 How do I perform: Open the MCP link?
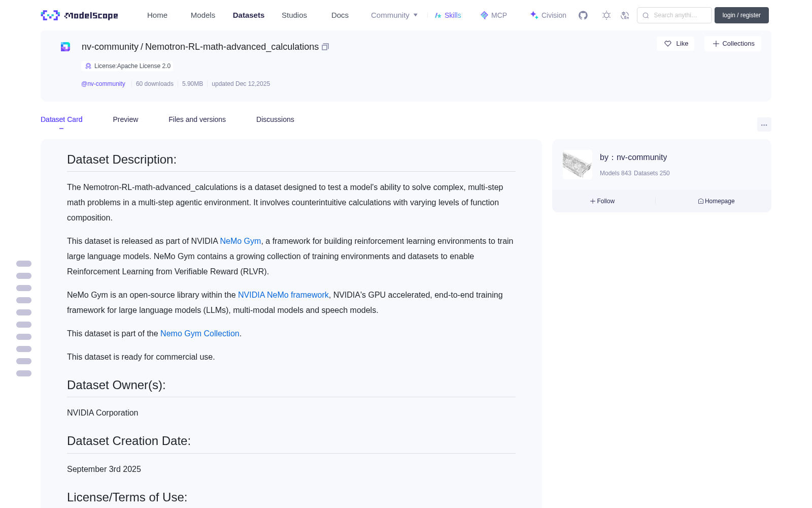tap(493, 15)
